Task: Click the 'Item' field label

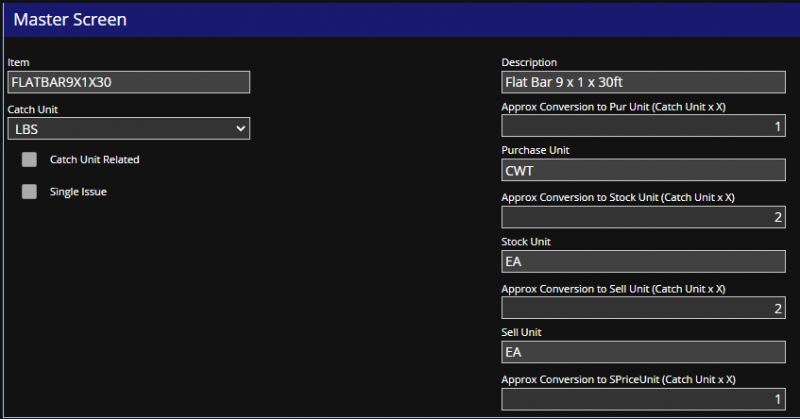Action: 18,62
